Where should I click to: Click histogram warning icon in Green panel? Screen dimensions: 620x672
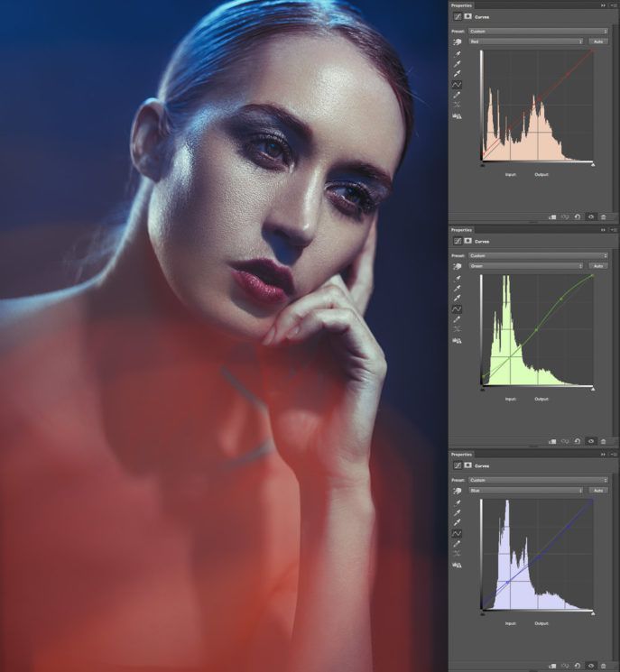(457, 341)
